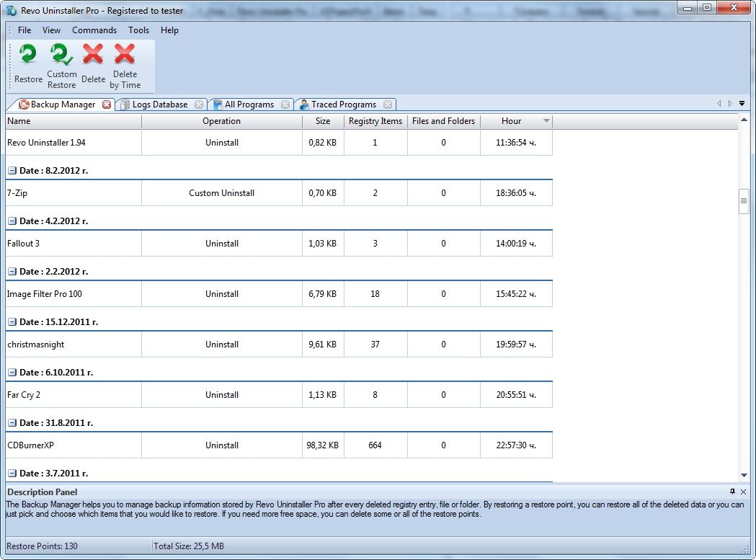Select the christmasnight backup entry
Viewport: 756px width, 560px height.
click(279, 345)
